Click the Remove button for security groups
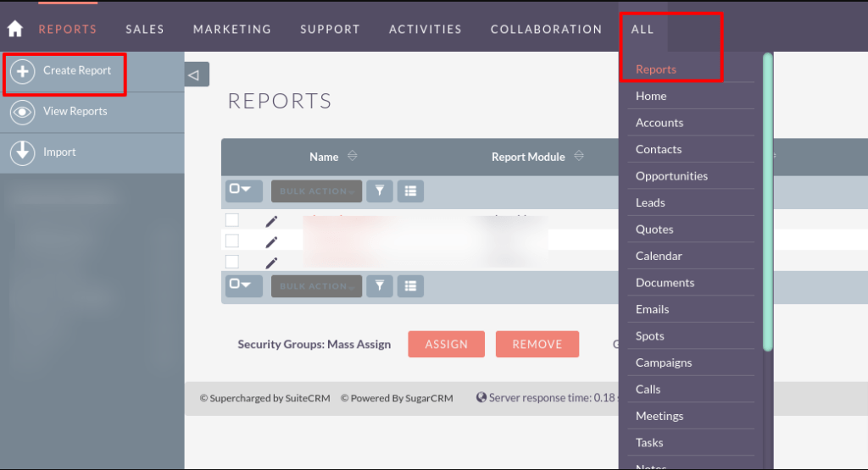This screenshot has height=470, width=868. 537,344
